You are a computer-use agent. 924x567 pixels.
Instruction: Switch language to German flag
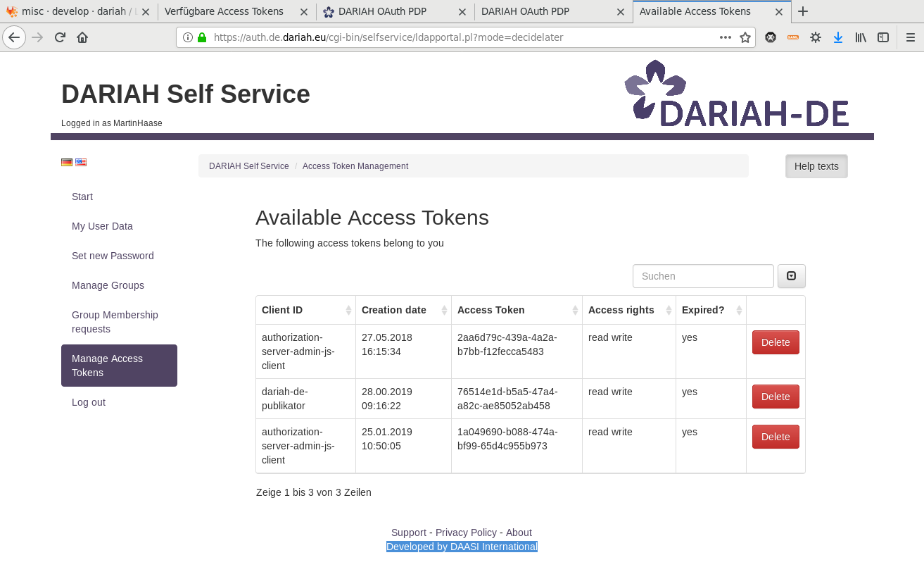pos(67,162)
